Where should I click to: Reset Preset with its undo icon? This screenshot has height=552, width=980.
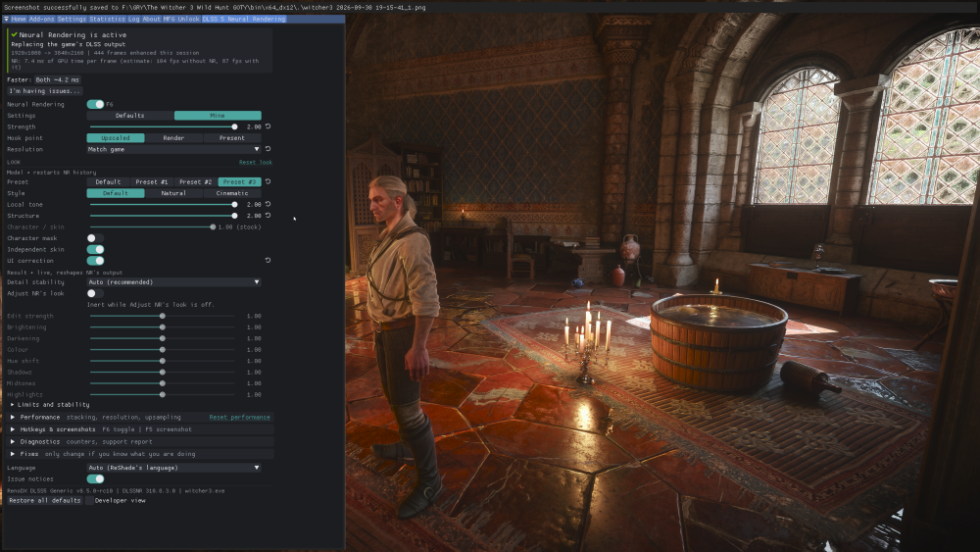[x=269, y=181]
